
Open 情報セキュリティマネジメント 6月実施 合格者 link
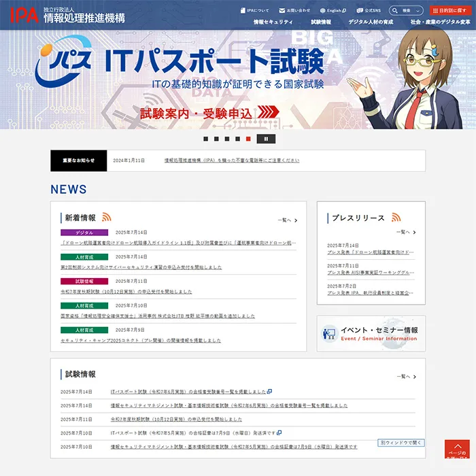pyautogui.click(x=229, y=405)
